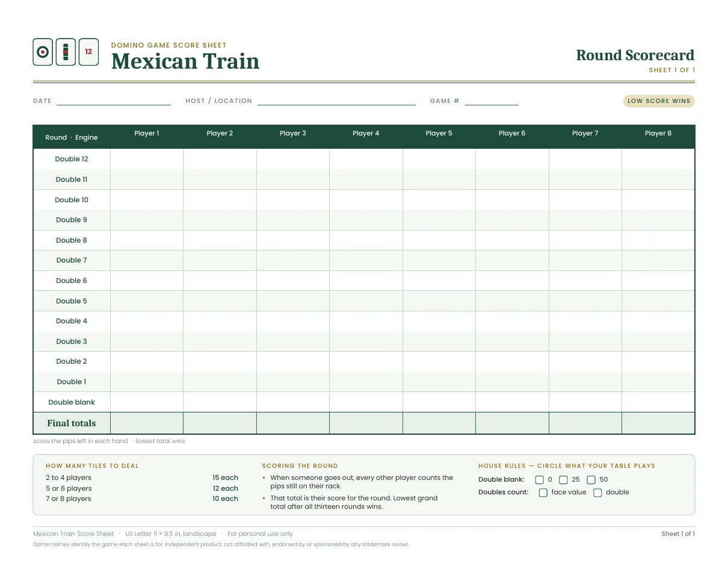Click Player 1's Double 12 score cell
728x563 pixels.
[147, 159]
